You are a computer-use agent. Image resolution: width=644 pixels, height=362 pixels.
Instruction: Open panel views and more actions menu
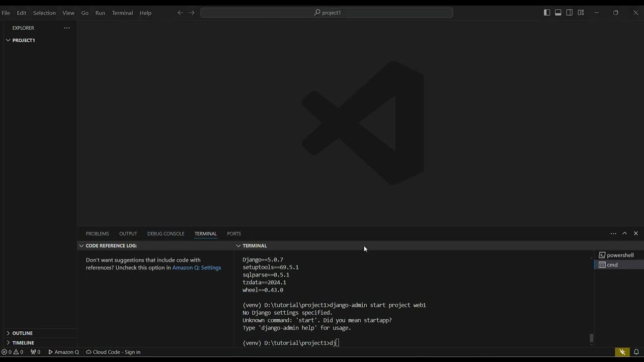pyautogui.click(x=613, y=233)
